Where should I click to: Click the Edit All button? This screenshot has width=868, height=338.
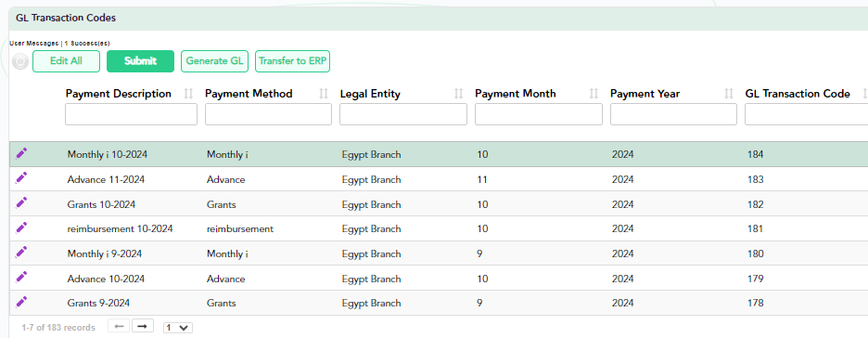(x=67, y=61)
